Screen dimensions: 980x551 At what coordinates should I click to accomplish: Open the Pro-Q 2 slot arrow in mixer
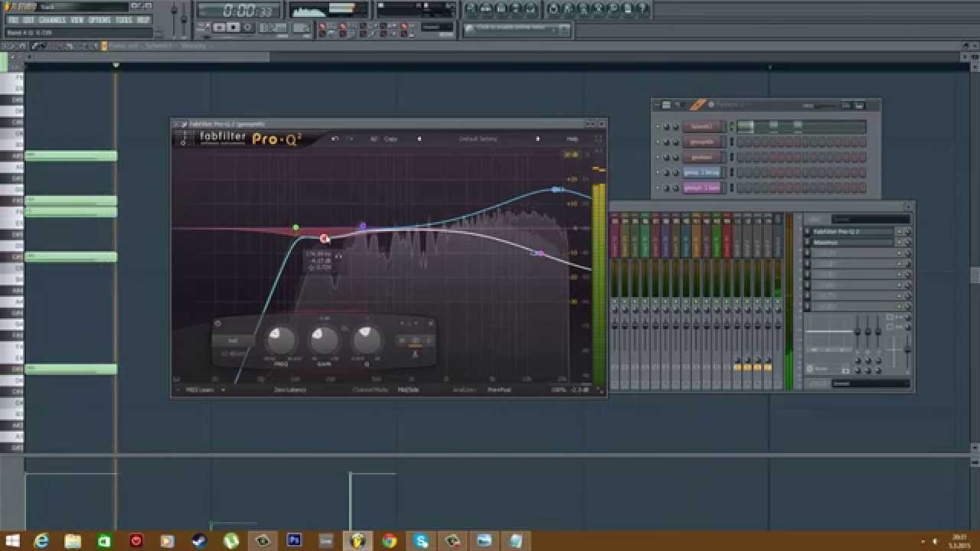coord(898,231)
